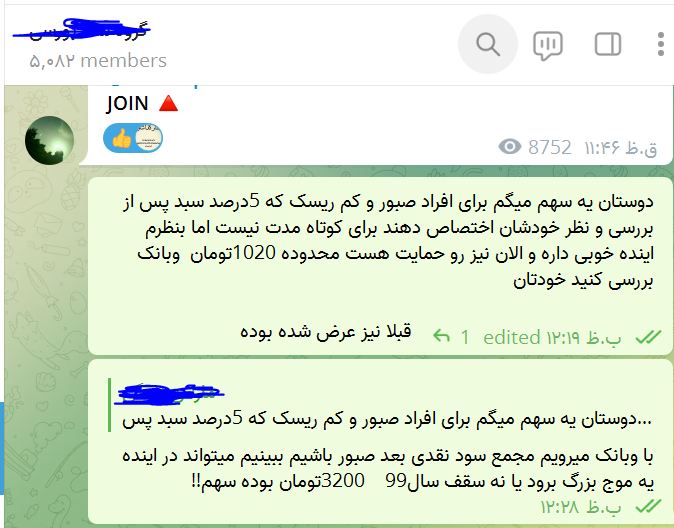
Task: Click the double-check marks at ۱۲:۱۹
Action: coord(648,337)
